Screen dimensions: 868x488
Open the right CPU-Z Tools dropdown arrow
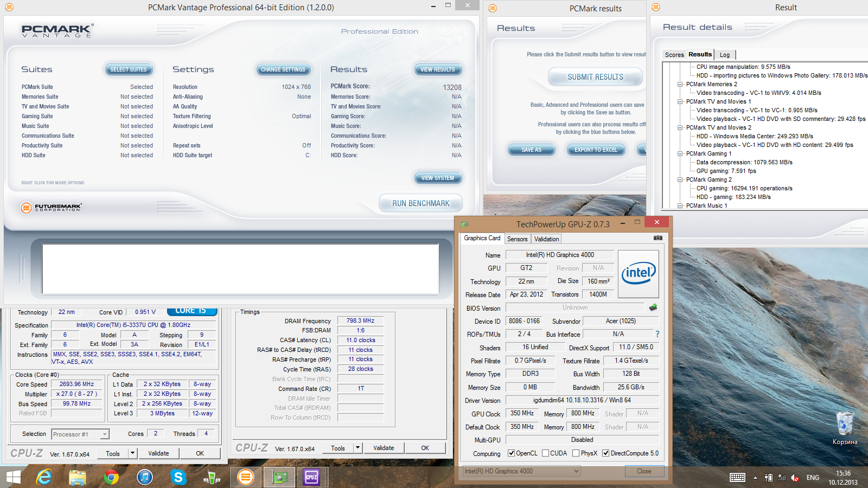pos(358,448)
